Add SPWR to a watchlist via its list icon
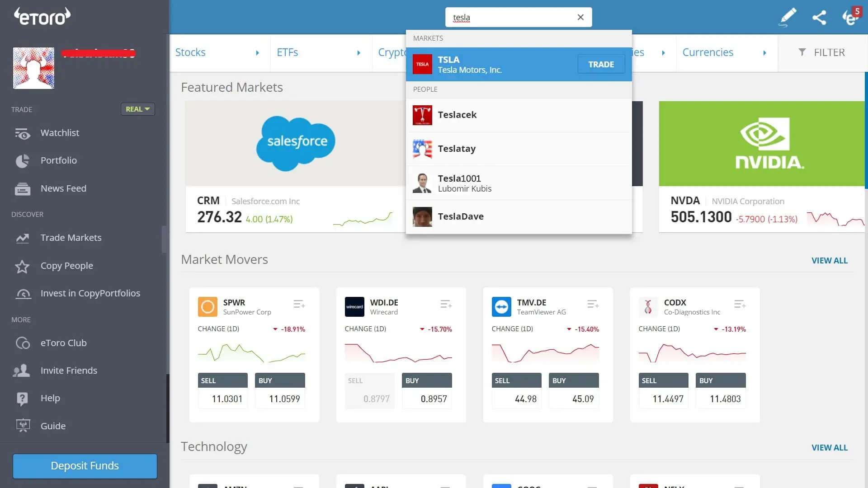Image resolution: width=868 pixels, height=488 pixels. 299,304
